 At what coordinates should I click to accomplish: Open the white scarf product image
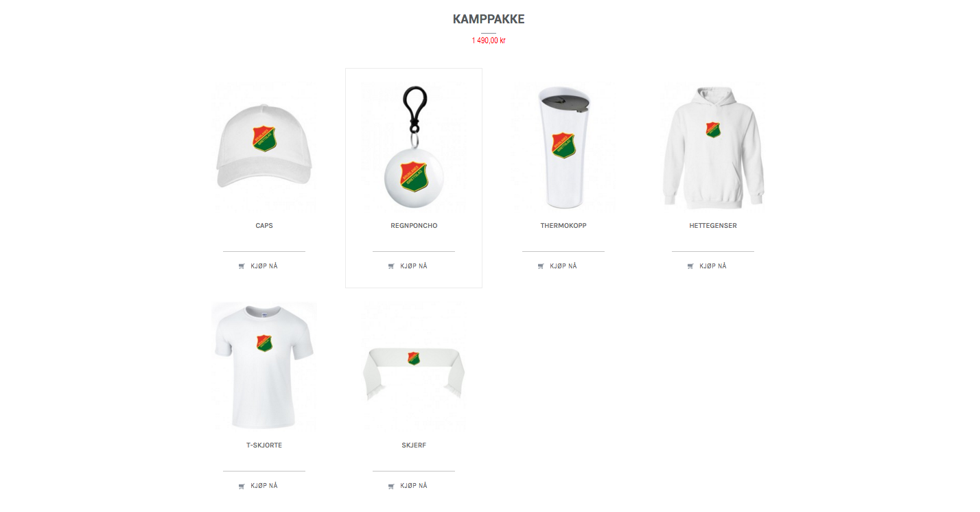[x=414, y=365]
